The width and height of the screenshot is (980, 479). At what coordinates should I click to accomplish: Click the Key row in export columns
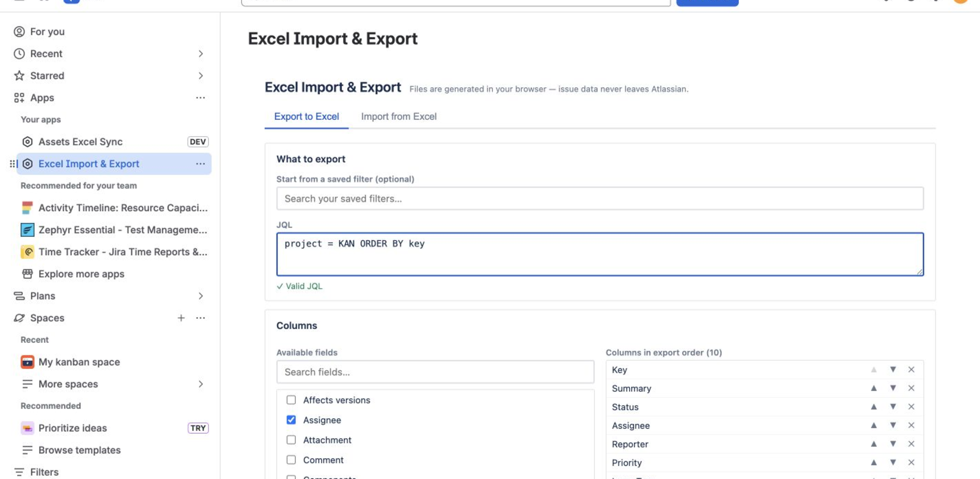764,369
